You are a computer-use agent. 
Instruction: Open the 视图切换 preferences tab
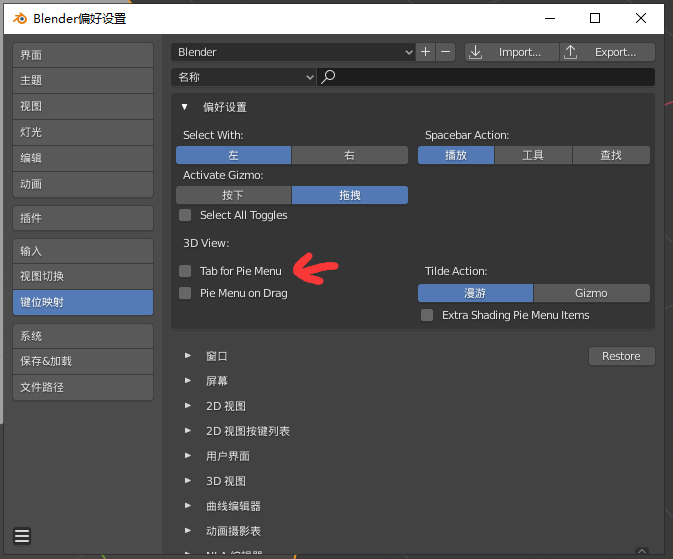(83, 276)
